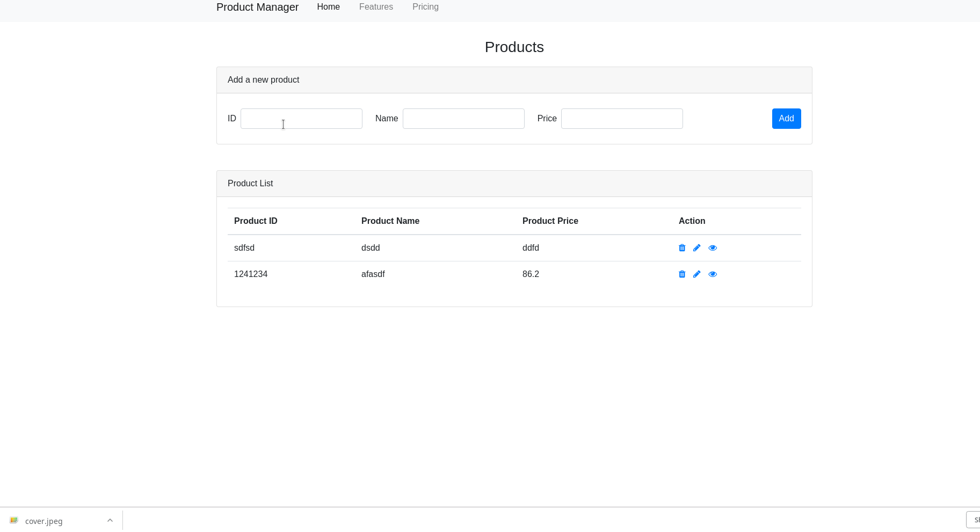The height and width of the screenshot is (532, 980).
Task: Click the cover.jpeg file icon in downloads bar
Action: click(x=14, y=520)
